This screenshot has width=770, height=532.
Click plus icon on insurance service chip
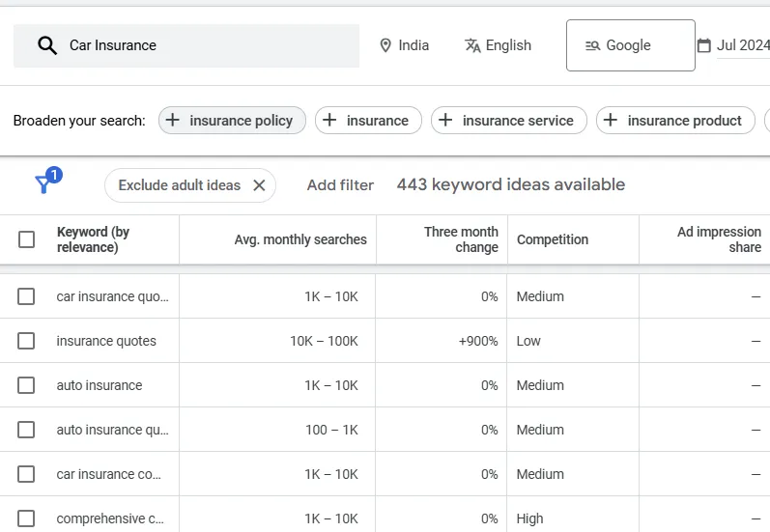point(445,120)
